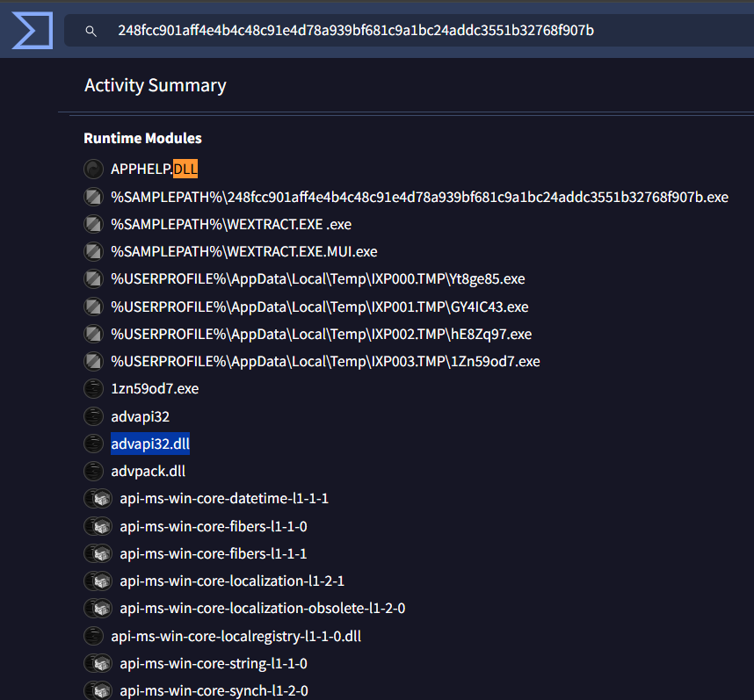Click the search magnifier icon

[x=91, y=32]
